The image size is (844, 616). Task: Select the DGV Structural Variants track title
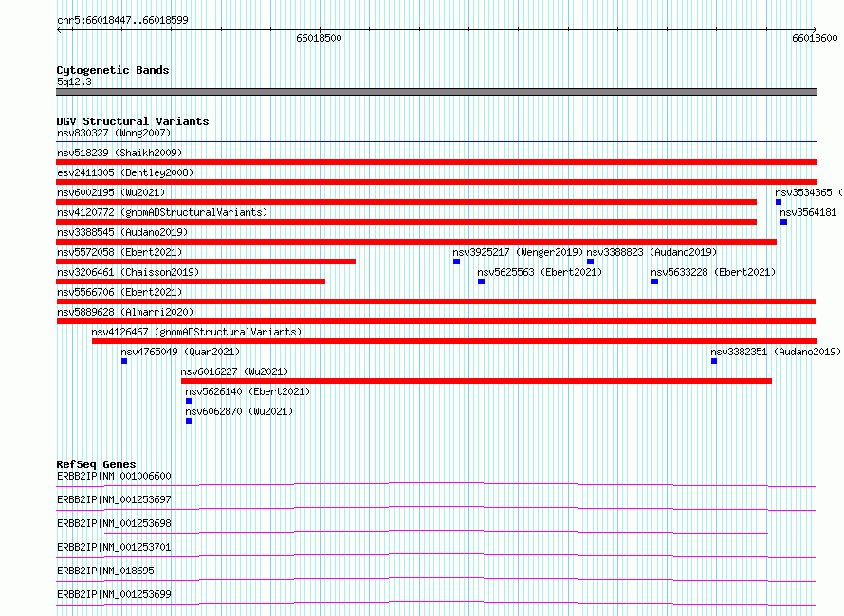[133, 121]
